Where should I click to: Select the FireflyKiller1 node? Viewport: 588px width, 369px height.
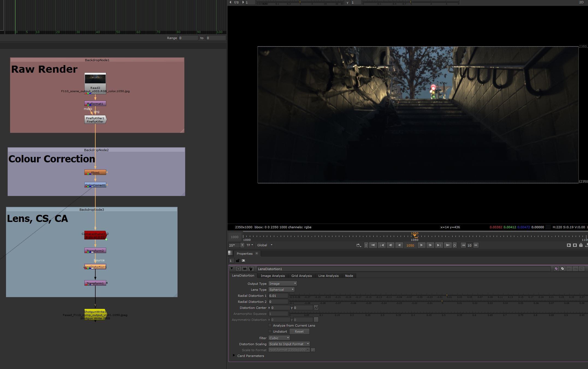pos(95,120)
